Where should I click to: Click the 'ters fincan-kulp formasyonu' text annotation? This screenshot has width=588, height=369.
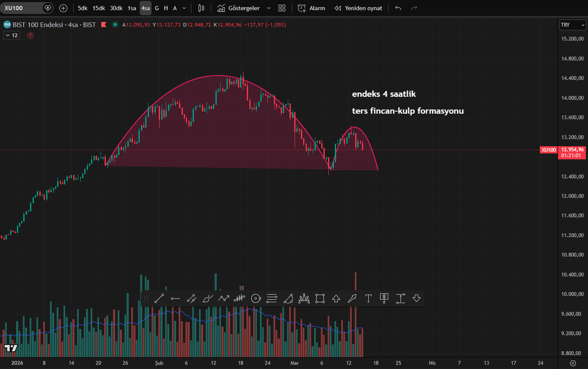[408, 111]
